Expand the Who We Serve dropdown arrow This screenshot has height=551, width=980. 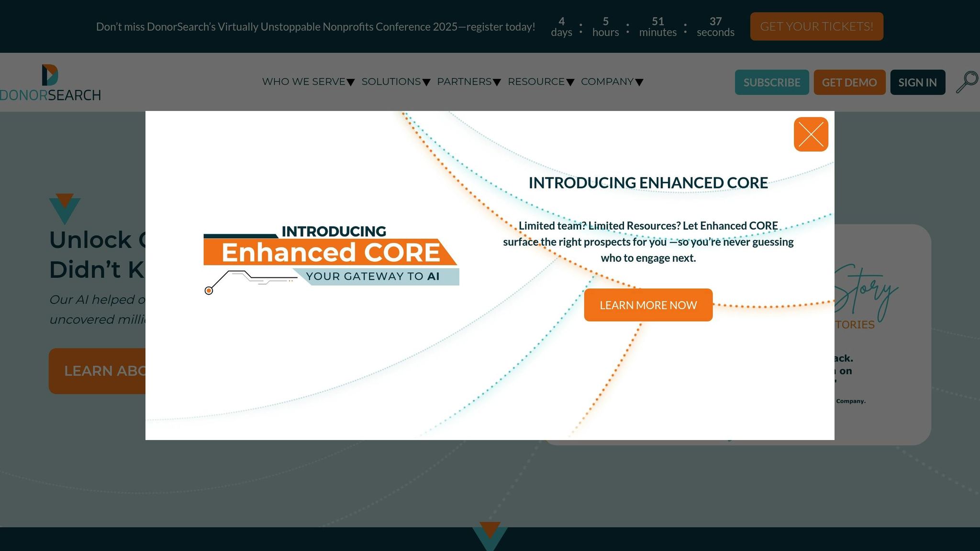pyautogui.click(x=351, y=83)
